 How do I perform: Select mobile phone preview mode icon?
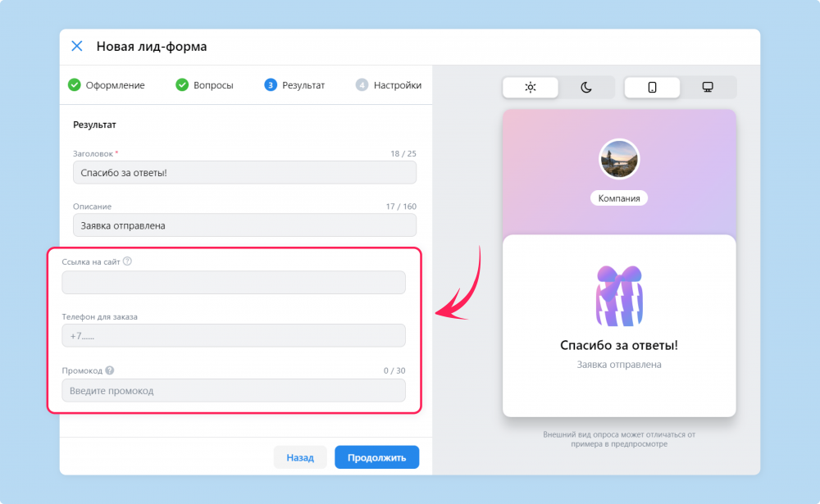(x=652, y=88)
